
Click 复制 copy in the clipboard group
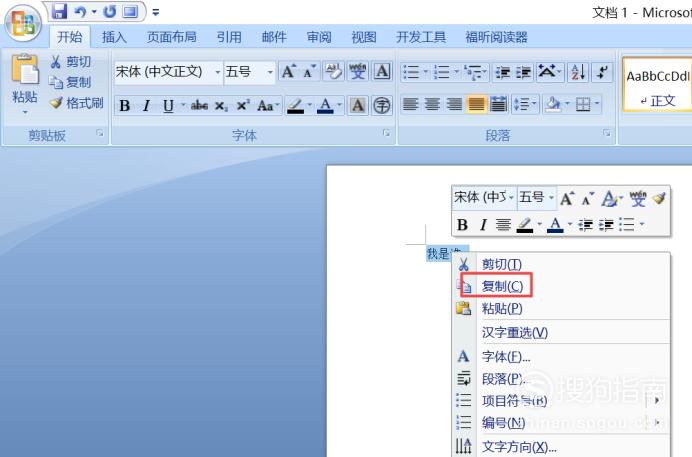(x=70, y=82)
